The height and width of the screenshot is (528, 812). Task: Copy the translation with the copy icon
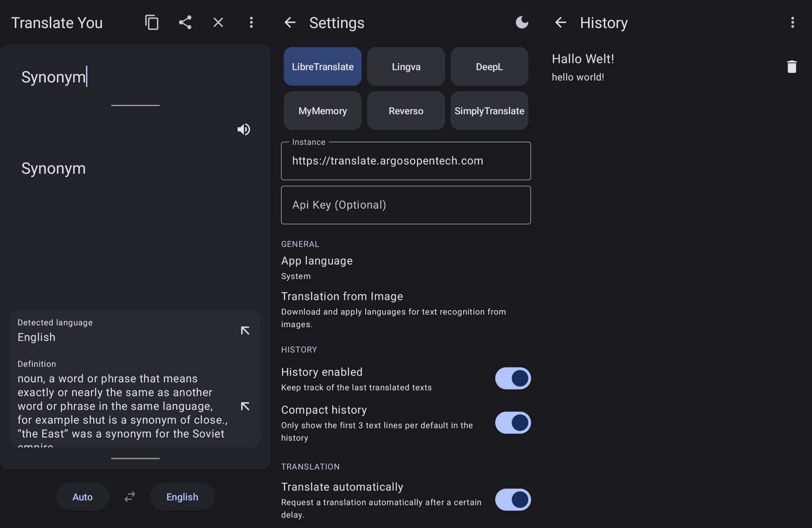(151, 23)
